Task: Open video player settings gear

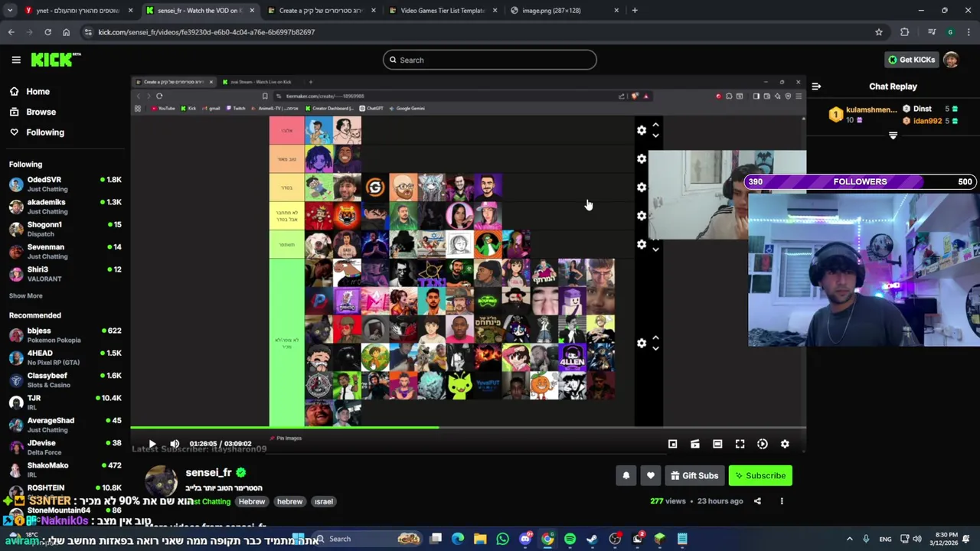Action: [x=785, y=444]
